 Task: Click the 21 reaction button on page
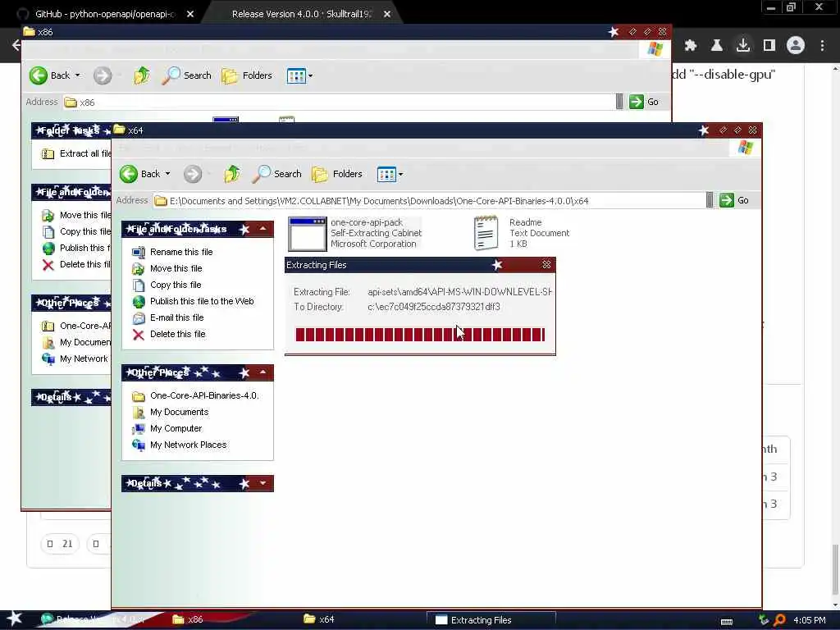pos(60,544)
